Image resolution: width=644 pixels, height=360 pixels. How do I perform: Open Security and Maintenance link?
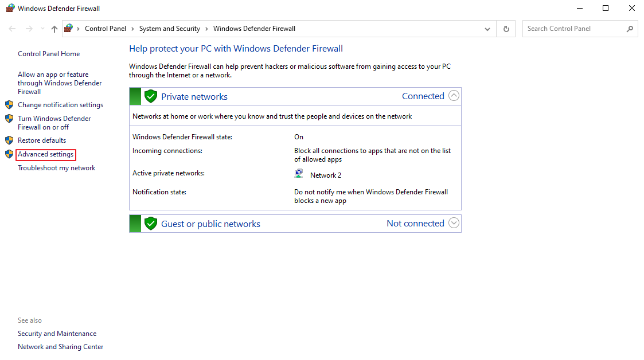click(57, 334)
